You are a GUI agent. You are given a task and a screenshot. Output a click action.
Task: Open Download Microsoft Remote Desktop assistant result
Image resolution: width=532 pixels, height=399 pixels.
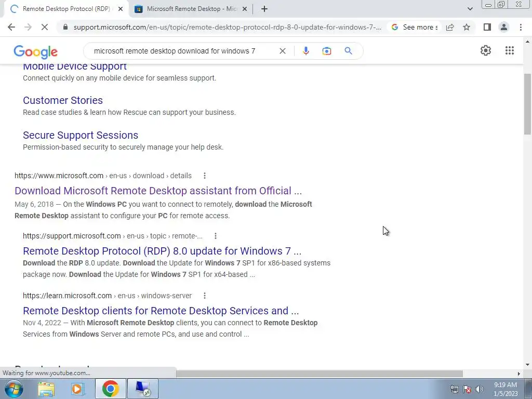pyautogui.click(x=158, y=191)
